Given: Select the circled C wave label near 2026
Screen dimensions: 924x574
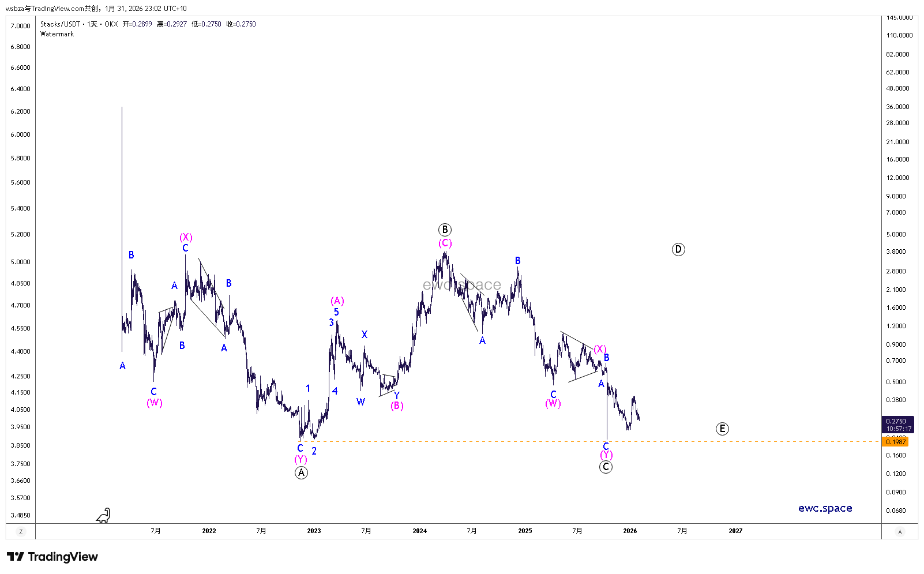Looking at the screenshot, I should point(606,467).
